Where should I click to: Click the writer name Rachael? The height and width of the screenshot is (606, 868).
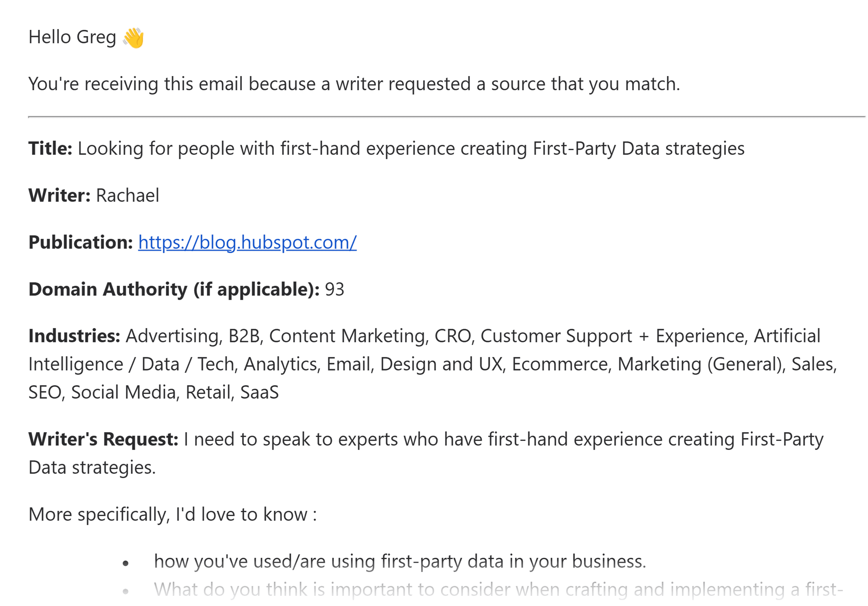click(x=127, y=195)
